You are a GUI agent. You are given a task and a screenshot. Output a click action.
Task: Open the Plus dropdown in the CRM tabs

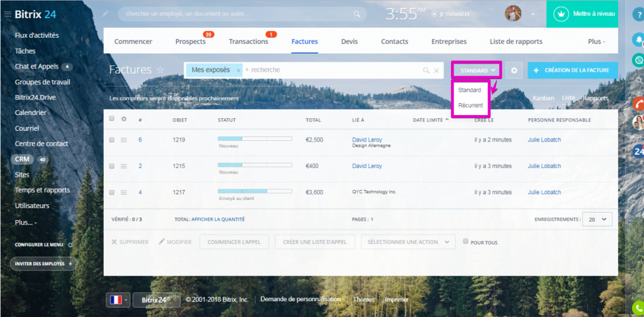point(597,42)
